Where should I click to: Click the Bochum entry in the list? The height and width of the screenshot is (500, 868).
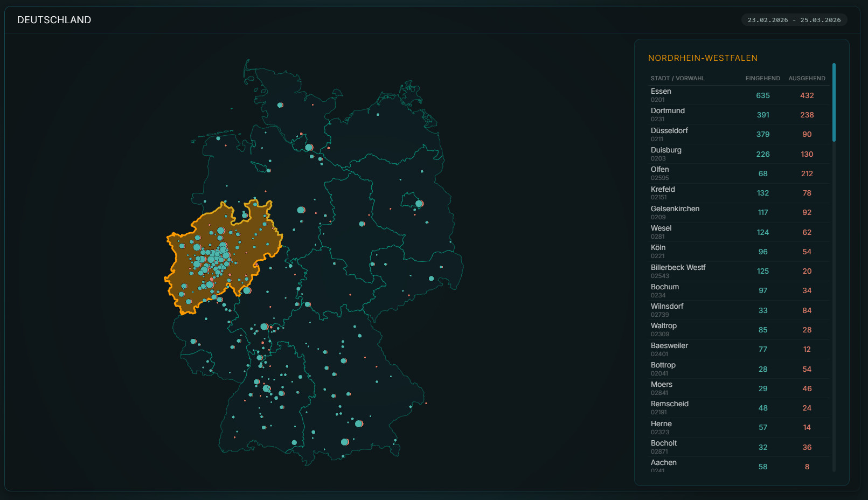pyautogui.click(x=738, y=290)
